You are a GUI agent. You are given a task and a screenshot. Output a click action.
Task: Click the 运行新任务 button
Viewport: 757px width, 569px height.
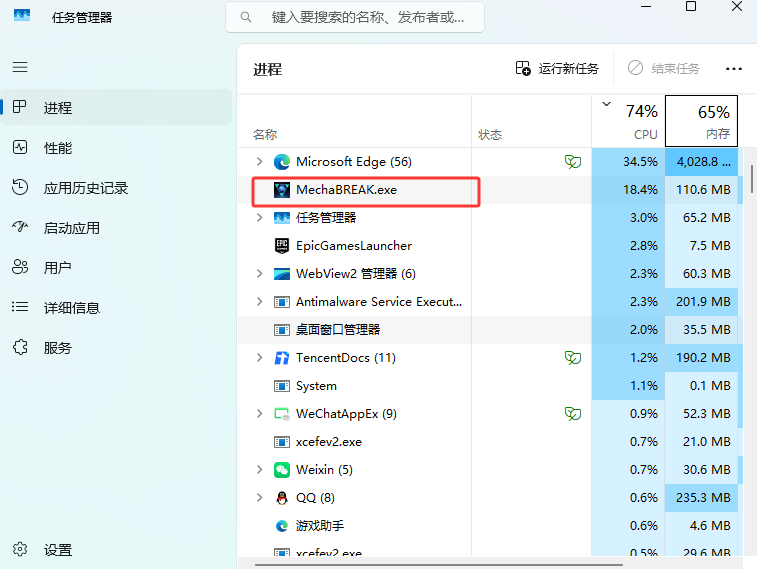557,69
